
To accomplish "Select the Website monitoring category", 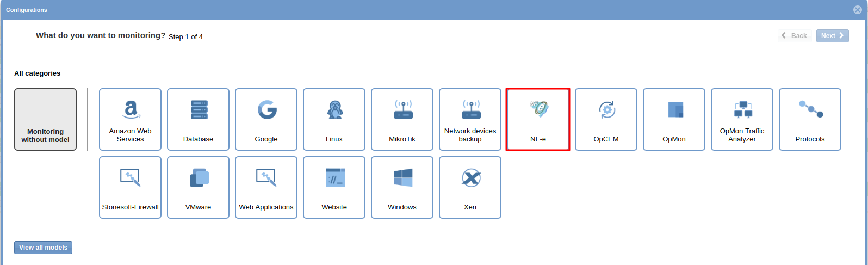I will click(334, 187).
